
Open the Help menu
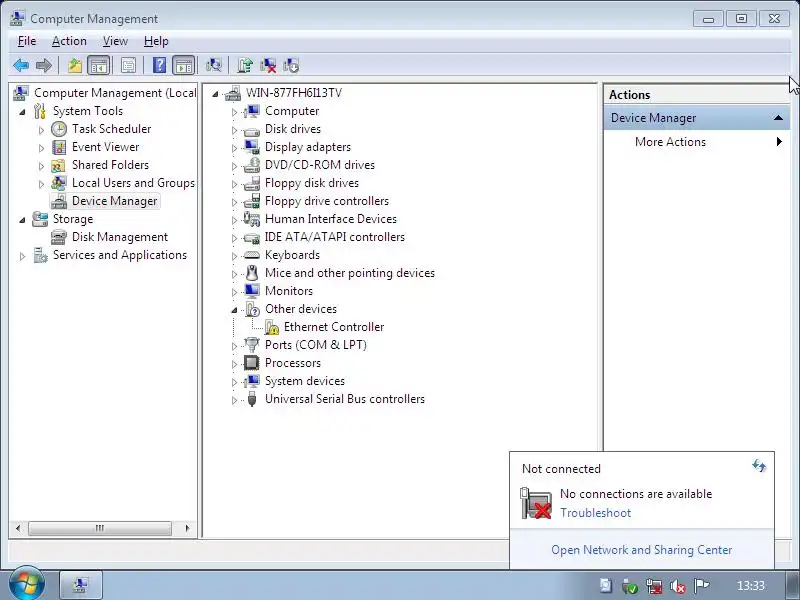pos(156,41)
